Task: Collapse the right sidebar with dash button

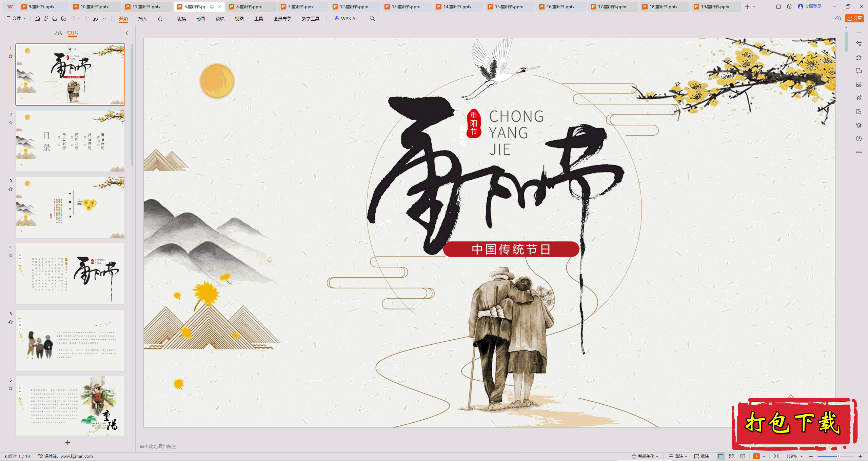Action: tap(859, 33)
